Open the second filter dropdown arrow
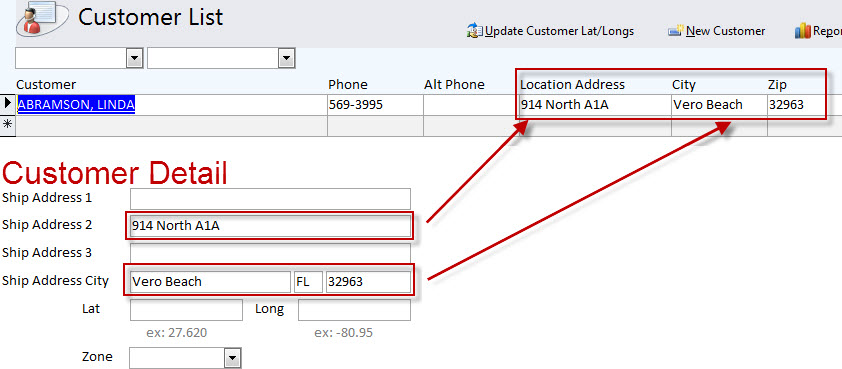The height and width of the screenshot is (369, 842). tap(287, 58)
